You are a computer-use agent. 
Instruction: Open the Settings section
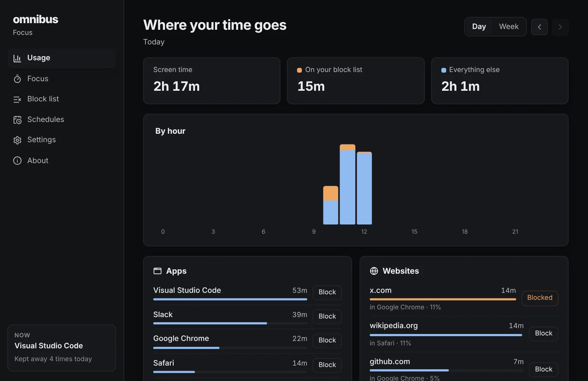[62, 140]
